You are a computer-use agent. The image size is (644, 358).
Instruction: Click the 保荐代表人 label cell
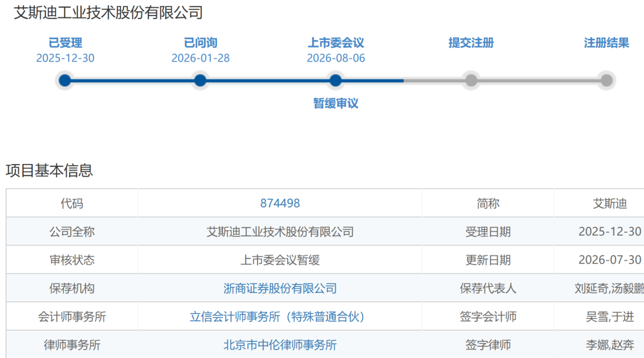[488, 288]
